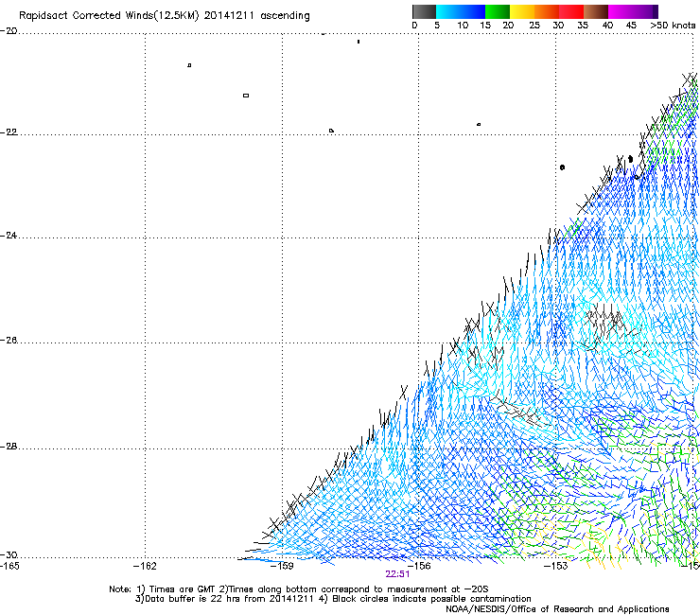Click the -159 longitude axis label
Image resolution: width=700 pixels, height=615 pixels.
pos(282,566)
